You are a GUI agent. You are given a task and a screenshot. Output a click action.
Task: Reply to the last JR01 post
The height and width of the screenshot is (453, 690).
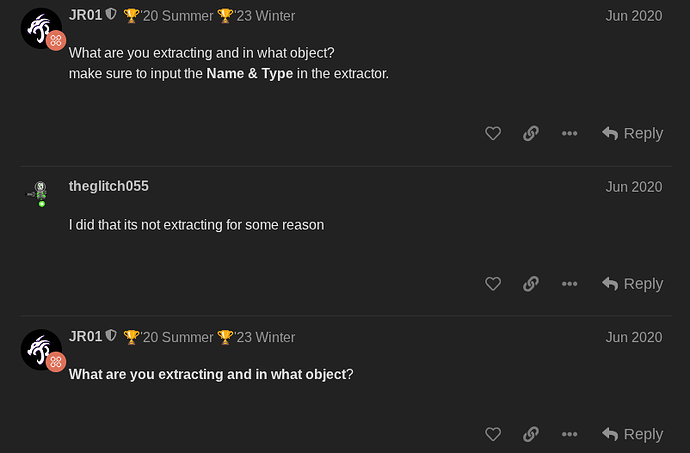[632, 434]
